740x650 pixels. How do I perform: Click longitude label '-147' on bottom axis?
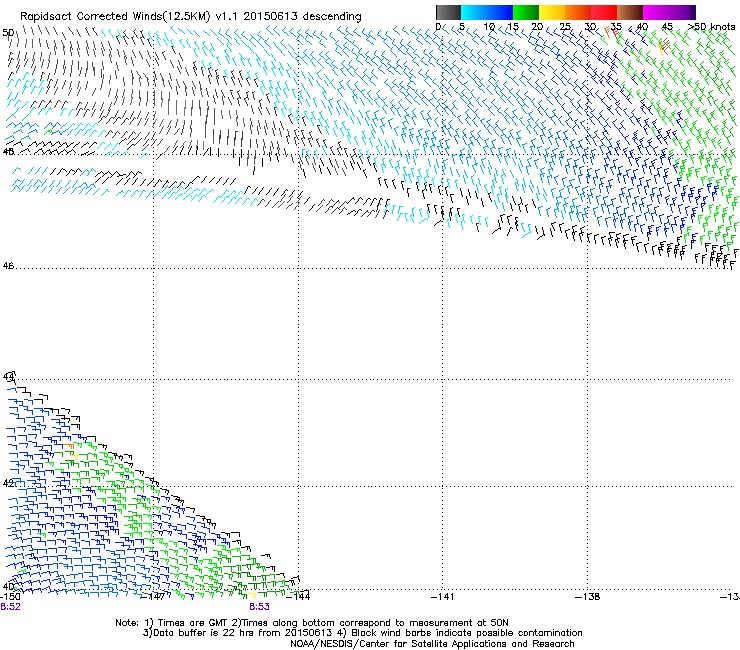click(x=153, y=597)
